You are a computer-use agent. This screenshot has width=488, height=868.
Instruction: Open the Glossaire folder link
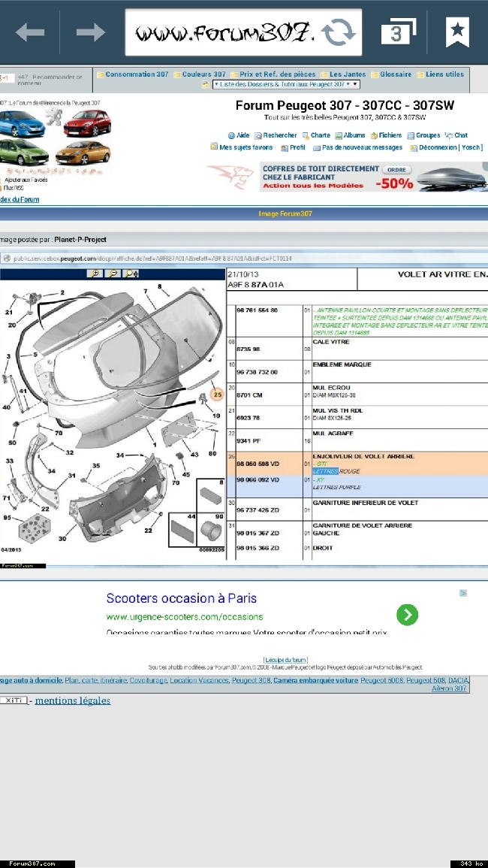(x=391, y=74)
